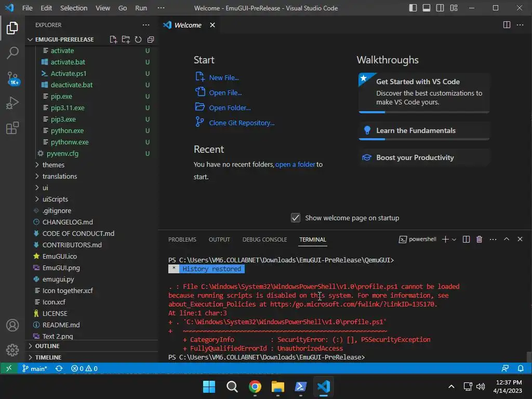The image size is (532, 399).
Task: Open terminal panel more actions menu
Action: 493,239
